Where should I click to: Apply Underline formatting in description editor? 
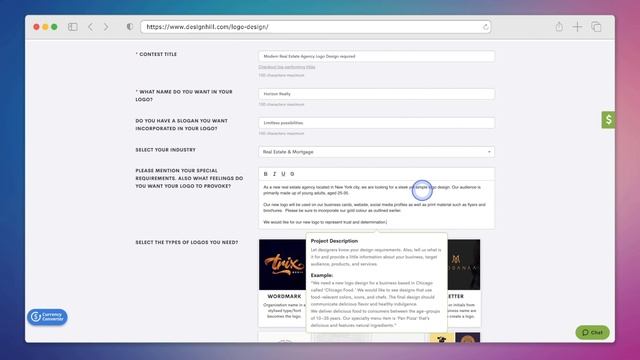tap(283, 174)
